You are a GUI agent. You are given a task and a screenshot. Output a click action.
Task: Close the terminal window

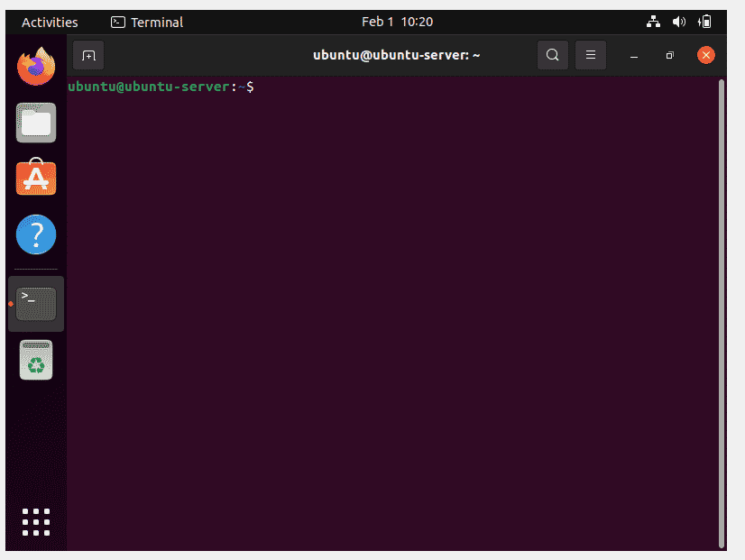click(x=706, y=55)
